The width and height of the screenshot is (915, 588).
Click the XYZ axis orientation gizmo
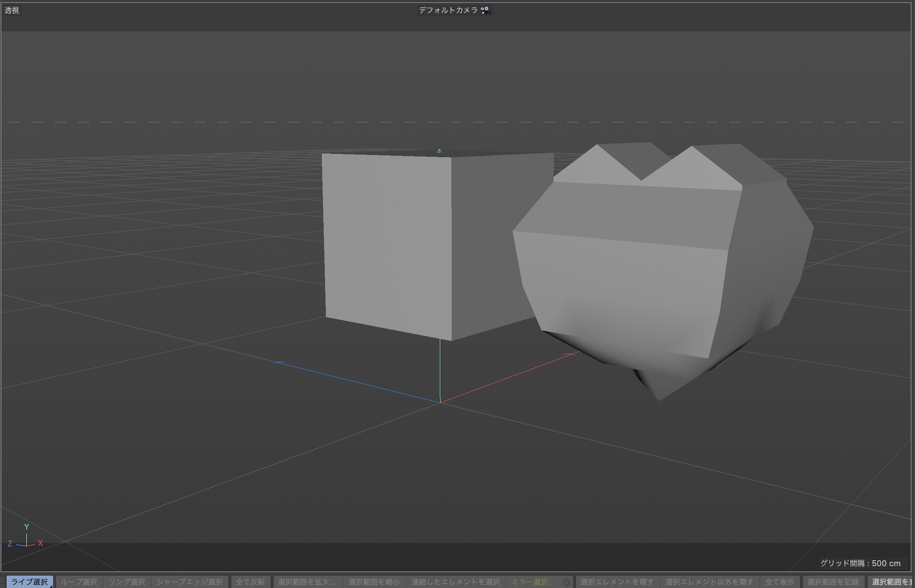[26, 537]
